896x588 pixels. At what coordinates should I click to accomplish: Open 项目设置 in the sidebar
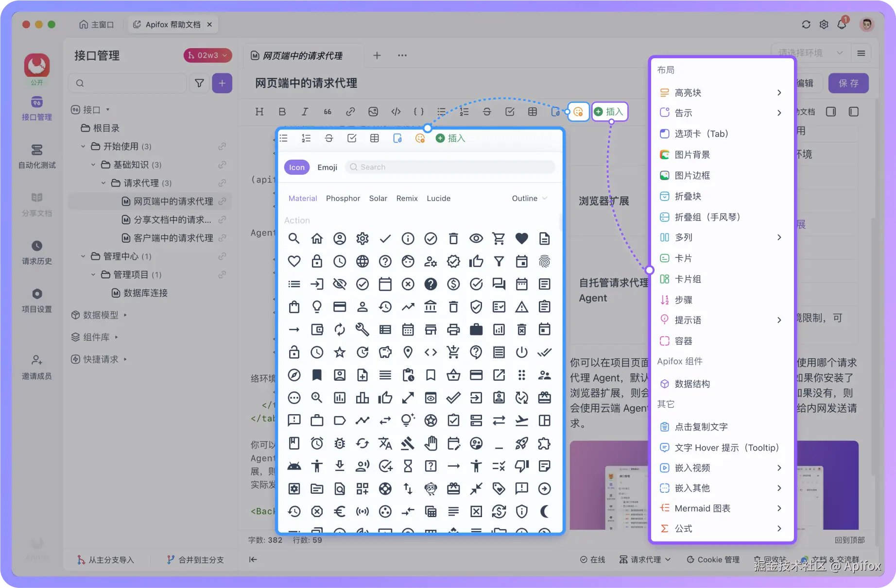[36, 300]
